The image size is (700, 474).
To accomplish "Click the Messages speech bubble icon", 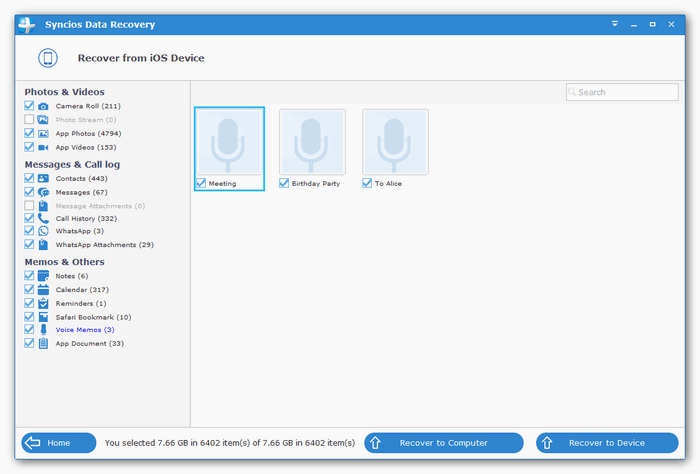I will point(44,192).
